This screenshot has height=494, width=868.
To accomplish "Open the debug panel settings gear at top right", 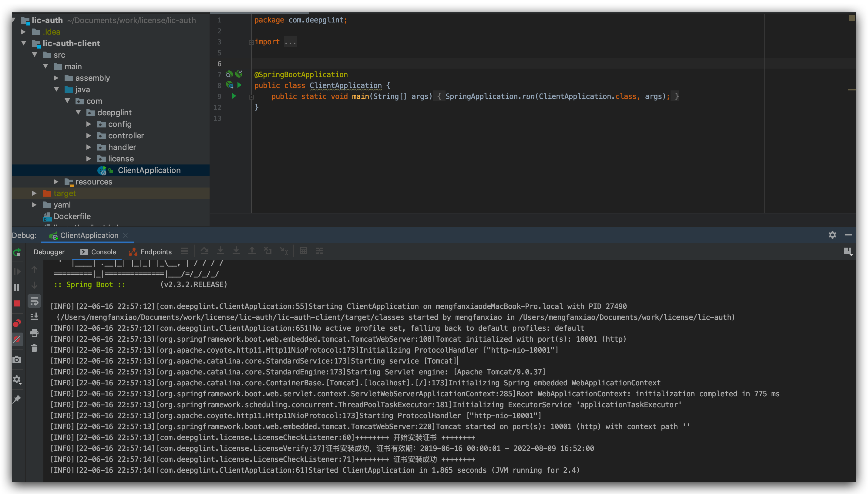I will 833,235.
